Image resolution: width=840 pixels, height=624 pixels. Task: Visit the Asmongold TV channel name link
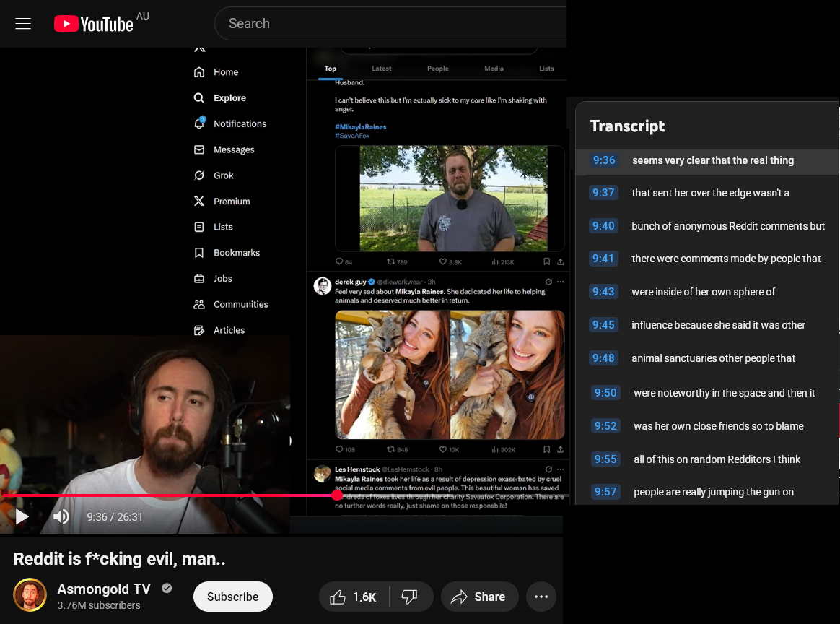(x=104, y=589)
